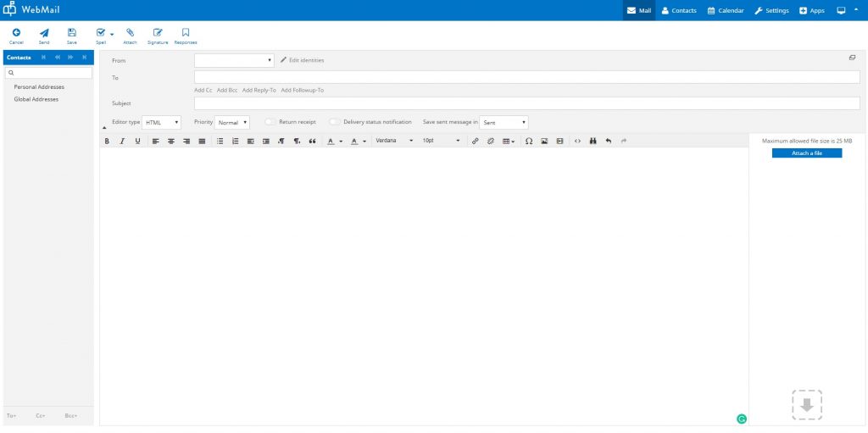The image size is (868, 433).
Task: Open the Responses bookmark icon
Action: tap(186, 33)
